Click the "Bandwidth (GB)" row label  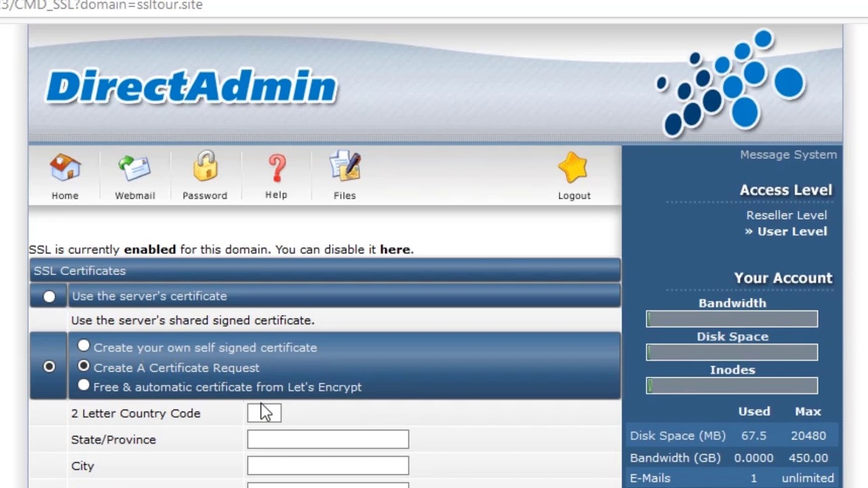[675, 458]
